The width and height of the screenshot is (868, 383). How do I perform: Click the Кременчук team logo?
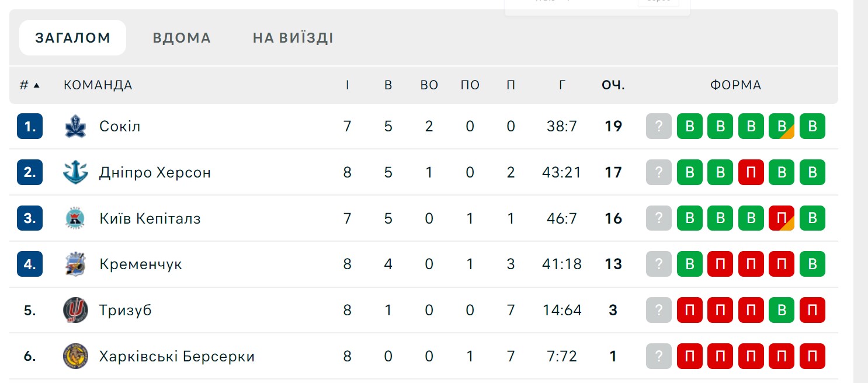click(75, 264)
